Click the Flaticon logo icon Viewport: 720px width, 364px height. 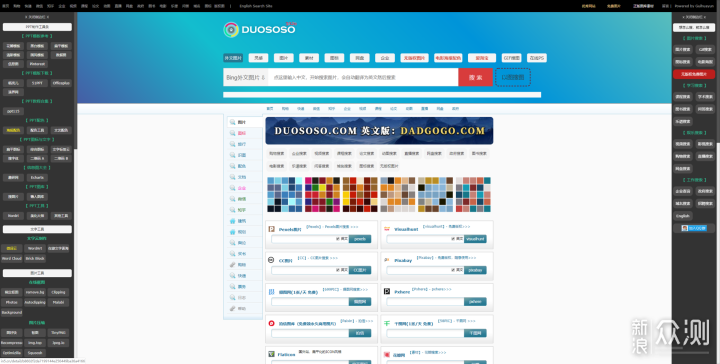[x=271, y=354]
